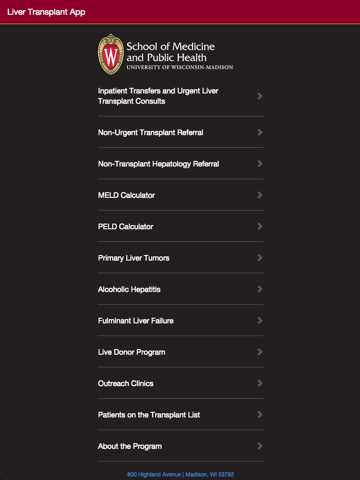Image resolution: width=360 pixels, height=480 pixels.
Task: Open Patients on the Transplant List
Action: (180, 415)
